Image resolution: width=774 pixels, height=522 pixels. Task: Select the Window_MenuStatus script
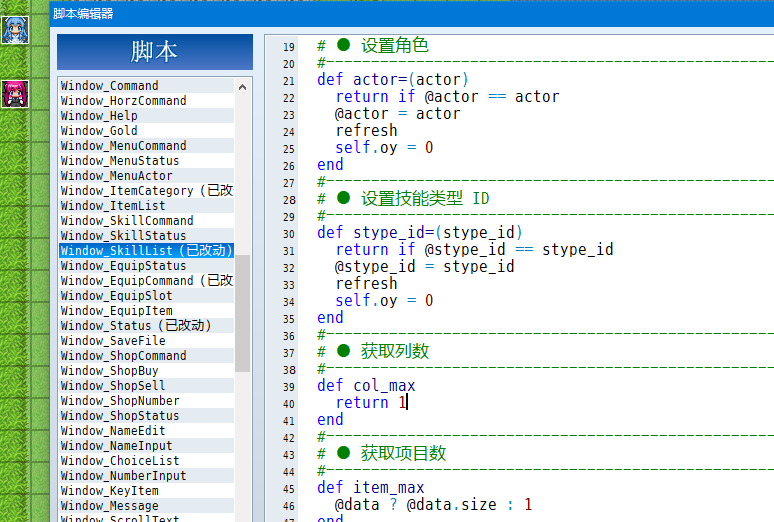click(147, 161)
